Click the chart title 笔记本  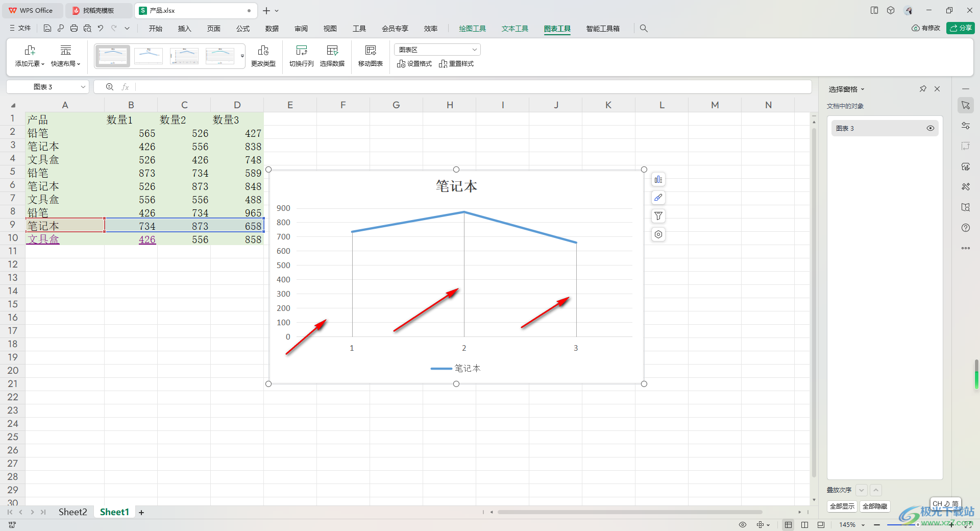click(456, 186)
